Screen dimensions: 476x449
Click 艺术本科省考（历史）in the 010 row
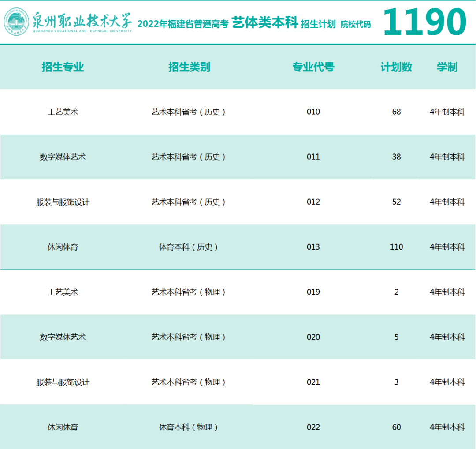(188, 112)
